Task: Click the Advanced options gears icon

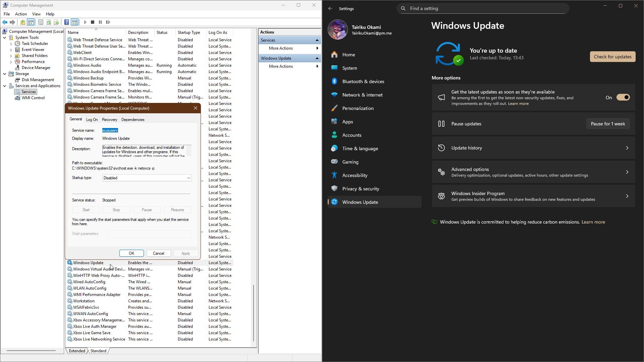Action: coord(441,172)
